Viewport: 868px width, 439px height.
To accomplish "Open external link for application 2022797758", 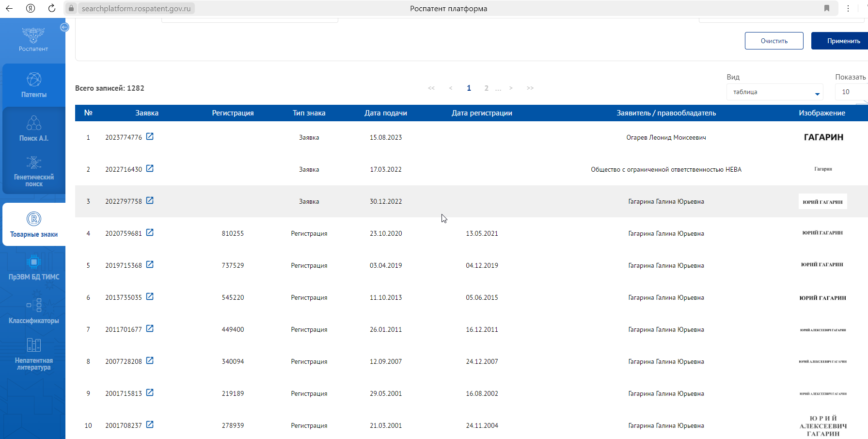I will 150,201.
